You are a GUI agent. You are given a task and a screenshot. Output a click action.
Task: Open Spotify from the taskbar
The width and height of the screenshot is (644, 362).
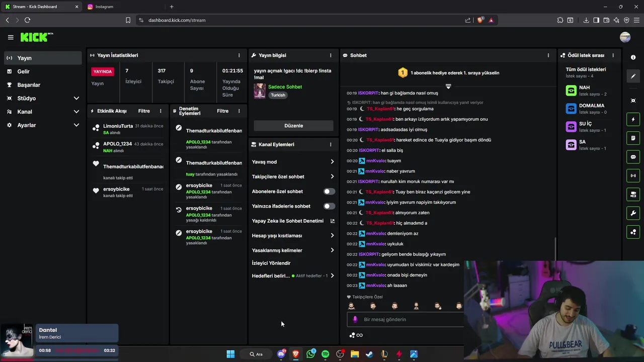click(325, 354)
